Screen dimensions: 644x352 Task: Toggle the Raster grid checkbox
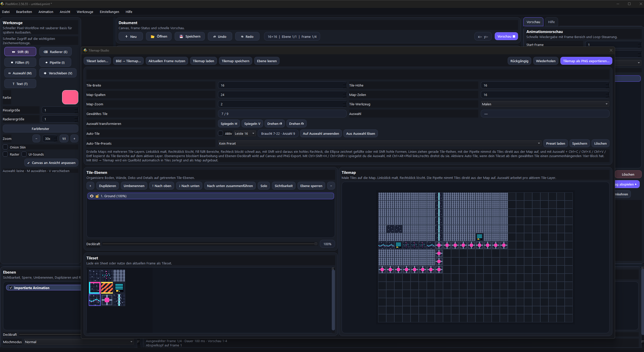tap(5, 154)
